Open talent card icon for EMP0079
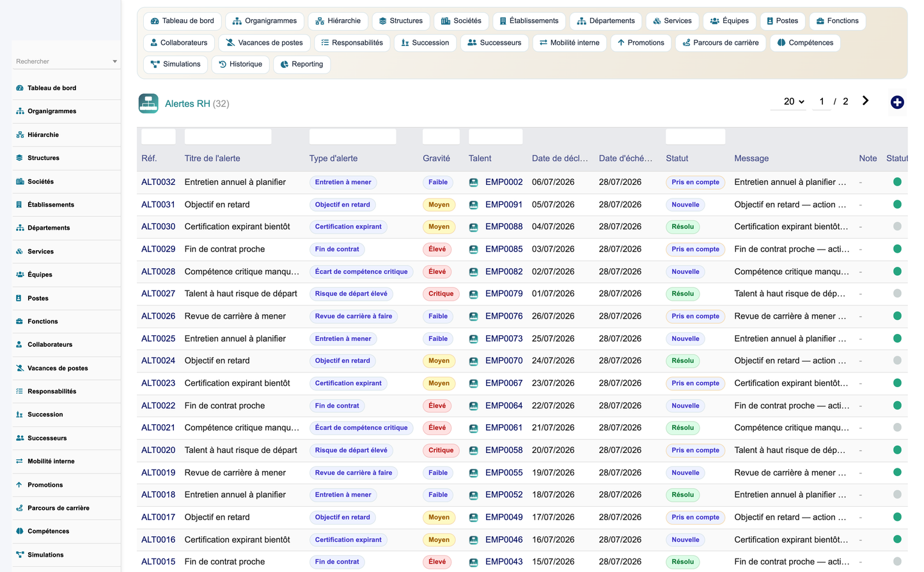Viewport: 924px width, 572px height. [474, 294]
